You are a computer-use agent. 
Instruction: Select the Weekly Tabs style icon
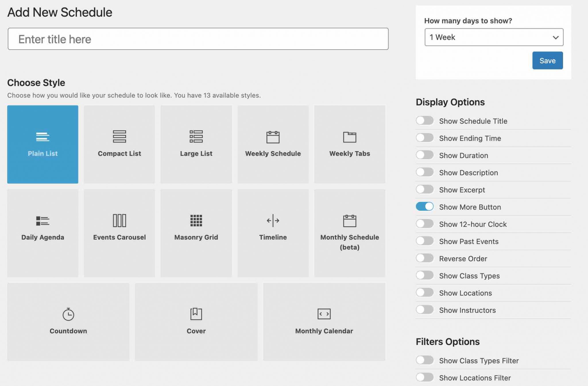tap(349, 137)
